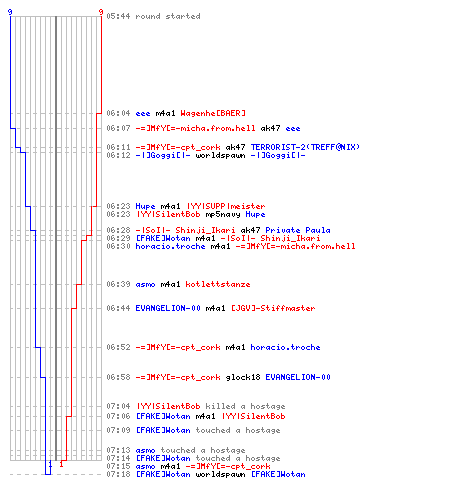Click asmo at 07:13 touched a hostage
Screen dimensions: 450x500
point(145,450)
